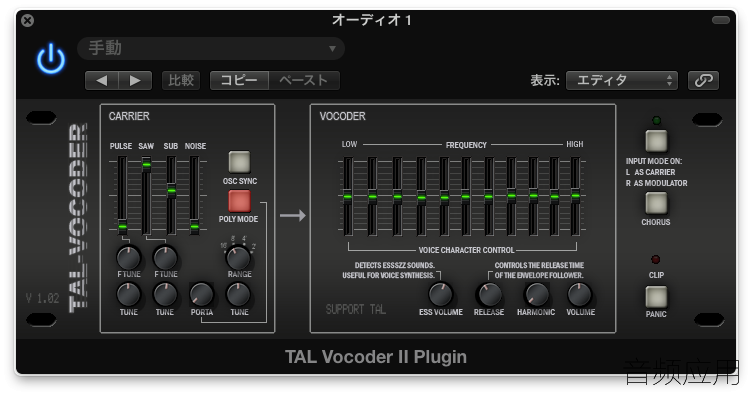The height and width of the screenshot is (396, 752).
Task: Click the SUB level slider handle
Action: 171,191
